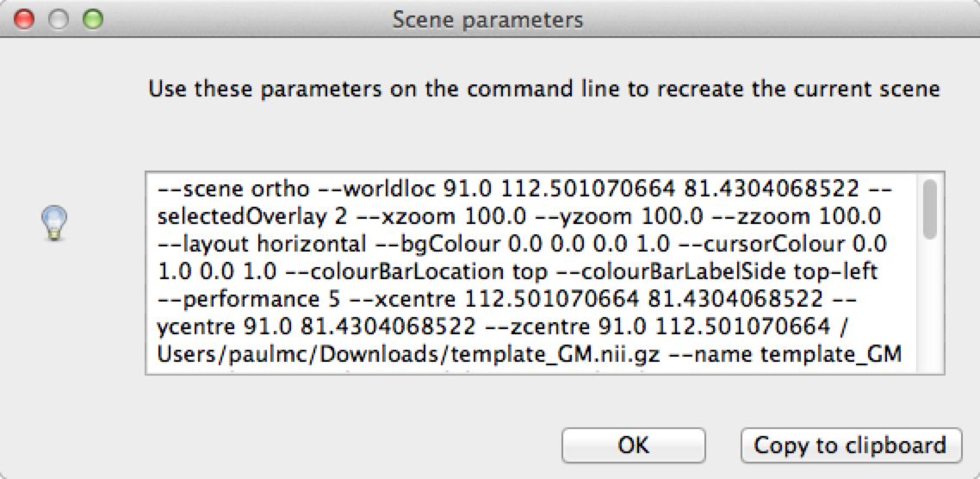
Task: Click the scrollbar thumb in parameters box
Action: pyautogui.click(x=929, y=208)
